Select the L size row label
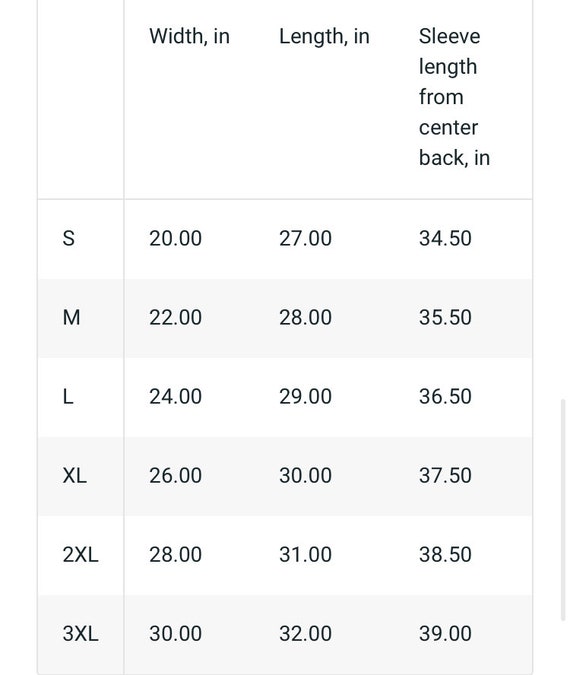Screen dimensions: 570x675 (68, 396)
